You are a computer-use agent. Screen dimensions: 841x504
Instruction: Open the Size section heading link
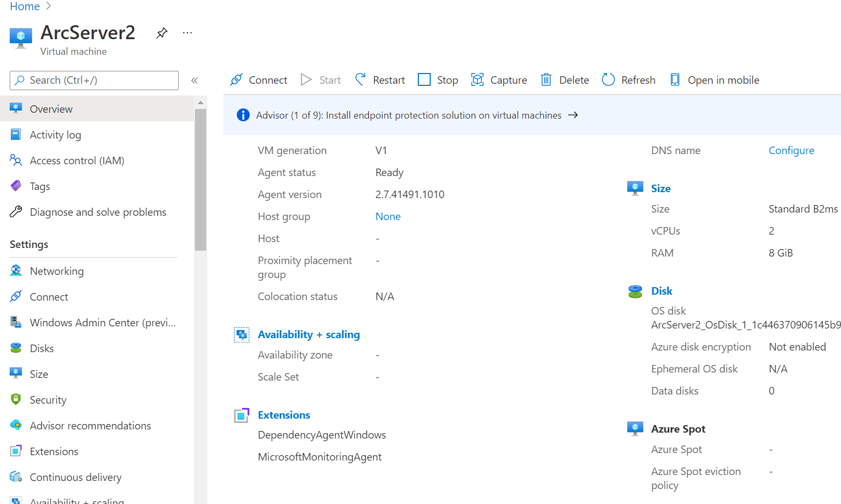(x=661, y=188)
